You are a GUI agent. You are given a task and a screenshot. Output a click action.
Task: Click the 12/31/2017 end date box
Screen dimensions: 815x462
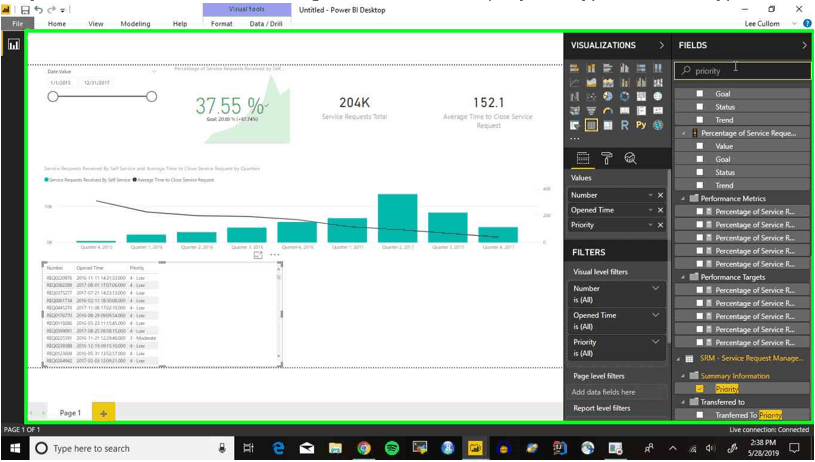[97, 83]
